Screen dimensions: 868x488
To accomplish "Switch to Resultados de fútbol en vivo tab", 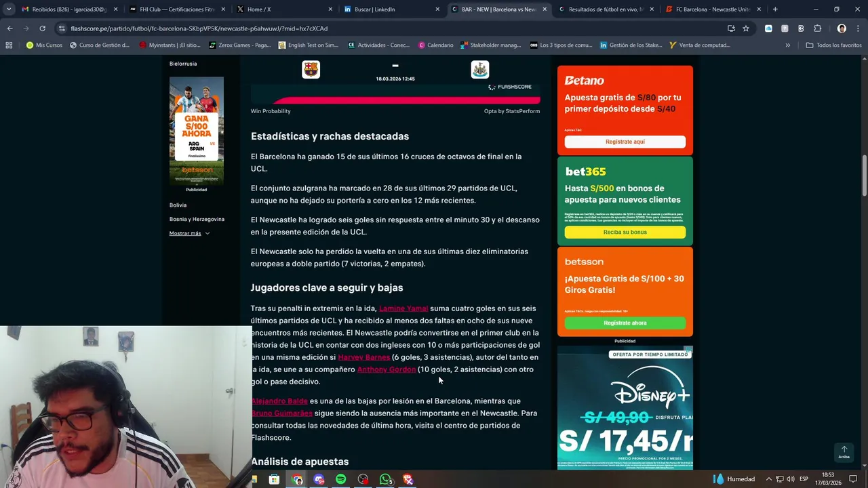I will tap(606, 9).
